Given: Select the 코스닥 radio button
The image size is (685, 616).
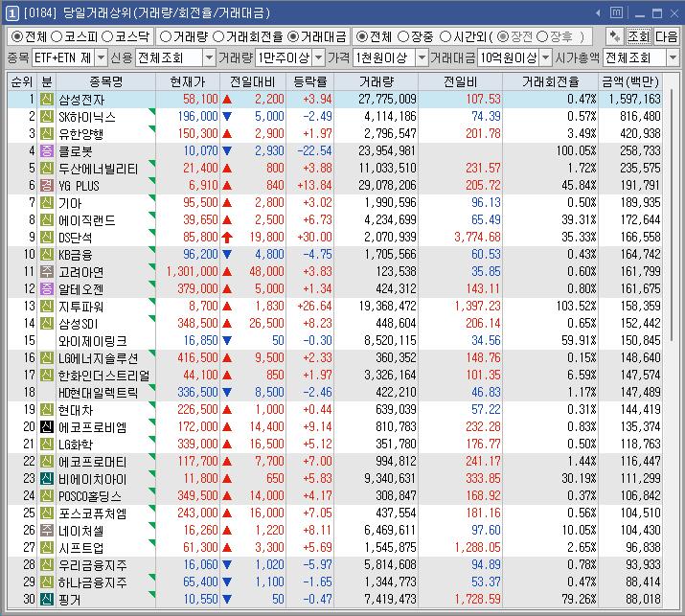Looking at the screenshot, I should point(107,36).
